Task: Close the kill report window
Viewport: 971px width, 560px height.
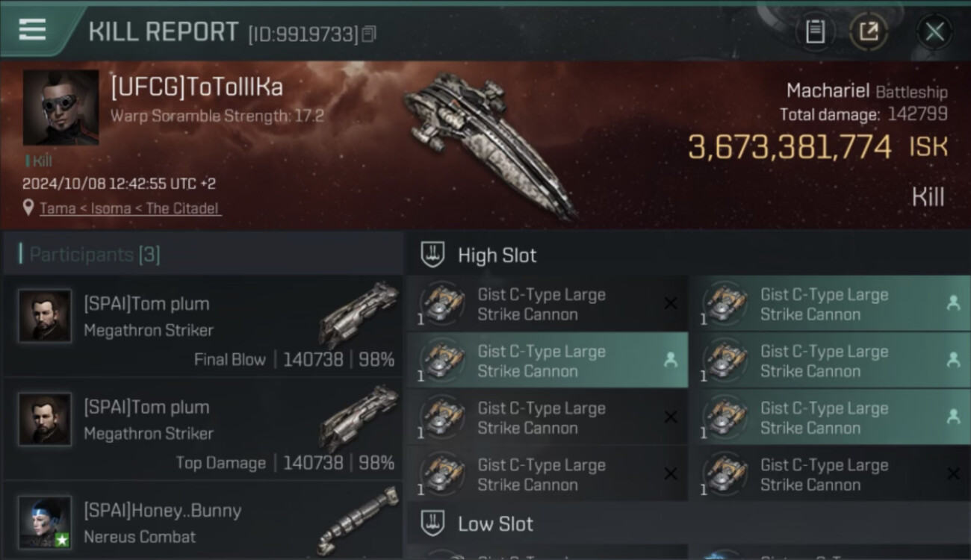Action: pos(934,31)
